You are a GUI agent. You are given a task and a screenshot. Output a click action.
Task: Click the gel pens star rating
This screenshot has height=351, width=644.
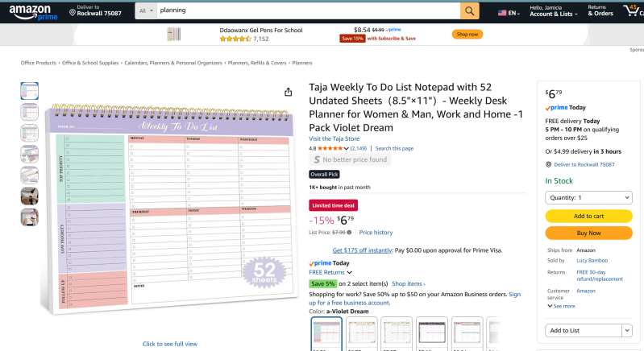(235, 39)
